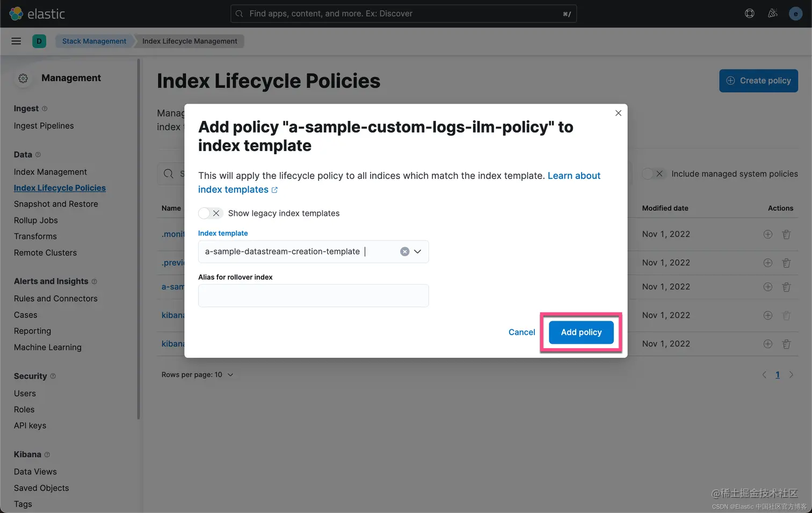Click the delete trash icon in the a-sam policy row
812x513 pixels.
(x=786, y=287)
